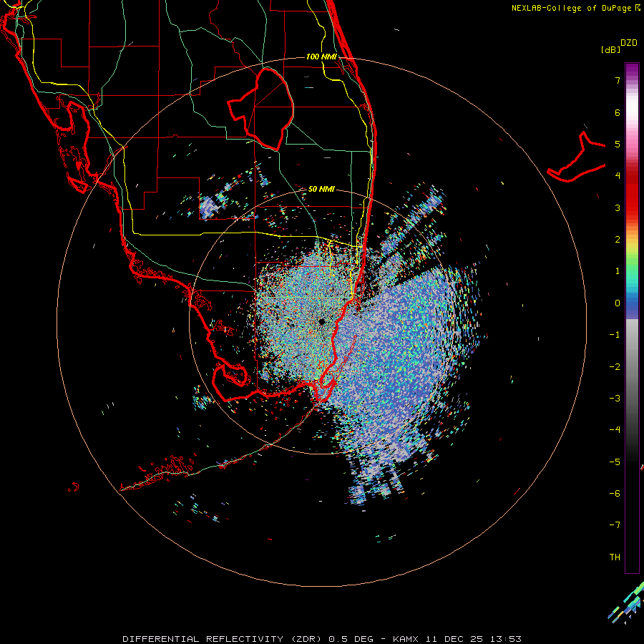Image resolution: width=644 pixels, height=644 pixels.
Task: Click the 11 DEC 25 date text
Action: (x=454, y=639)
